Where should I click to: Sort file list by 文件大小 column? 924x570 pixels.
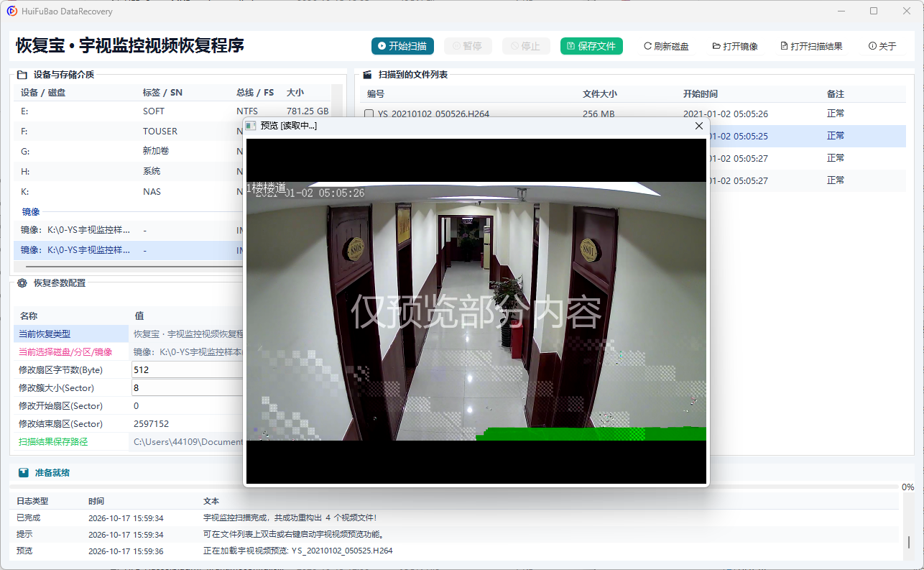click(x=600, y=94)
